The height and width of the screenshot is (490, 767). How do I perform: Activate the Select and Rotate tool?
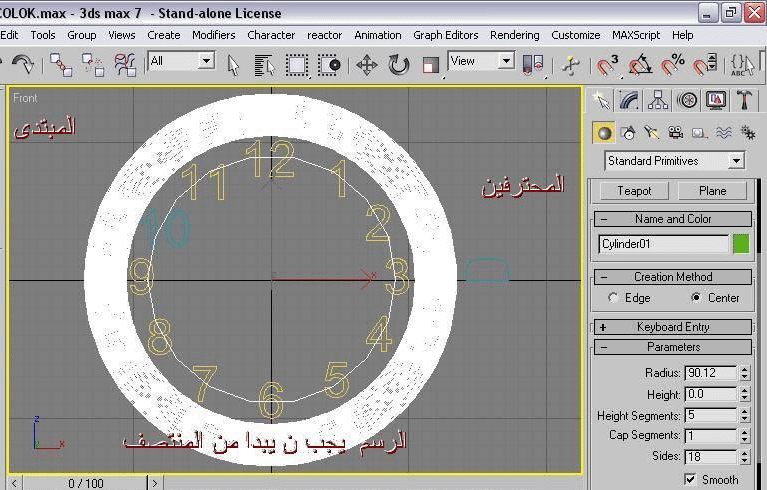[399, 65]
